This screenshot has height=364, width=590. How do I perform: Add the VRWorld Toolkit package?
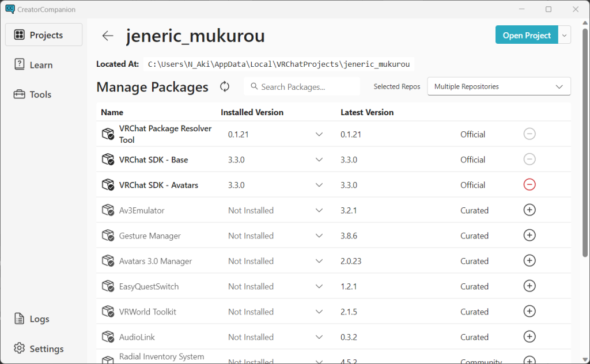[530, 312]
